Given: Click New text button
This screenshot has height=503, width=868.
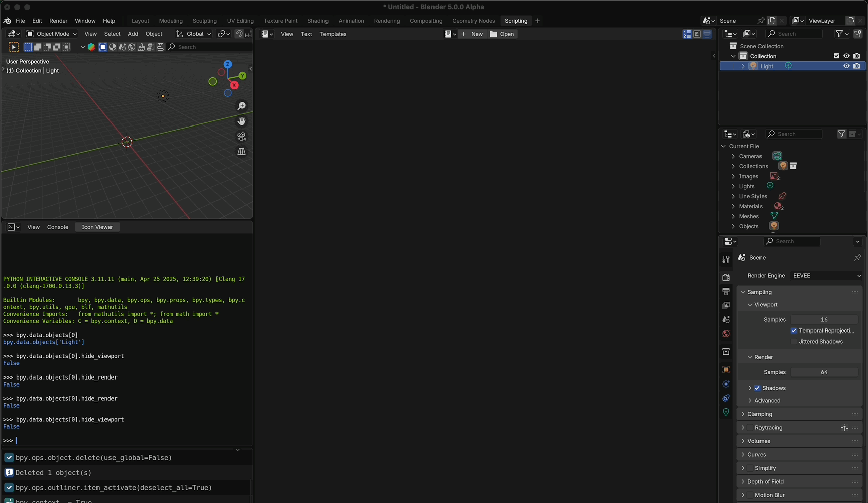Looking at the screenshot, I should (472, 34).
